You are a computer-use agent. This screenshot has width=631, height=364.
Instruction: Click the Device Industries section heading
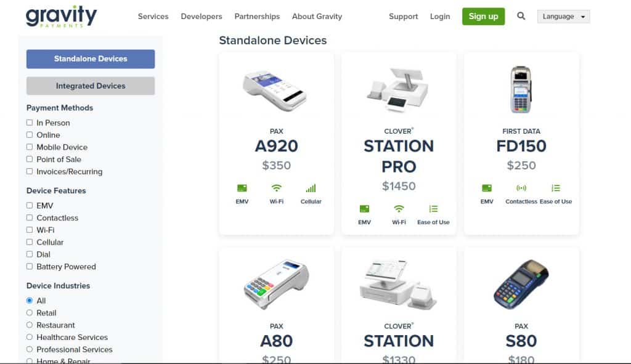(x=58, y=286)
